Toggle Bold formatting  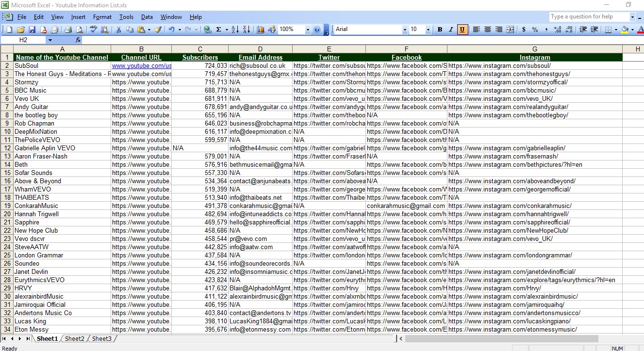(440, 30)
